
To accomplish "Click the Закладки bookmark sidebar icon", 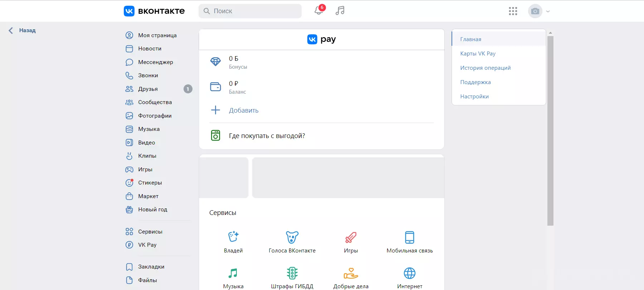I will pos(129,267).
